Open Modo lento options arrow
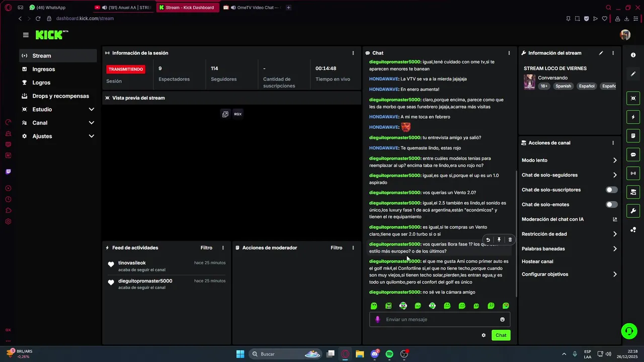The image size is (644, 362). [x=614, y=160]
